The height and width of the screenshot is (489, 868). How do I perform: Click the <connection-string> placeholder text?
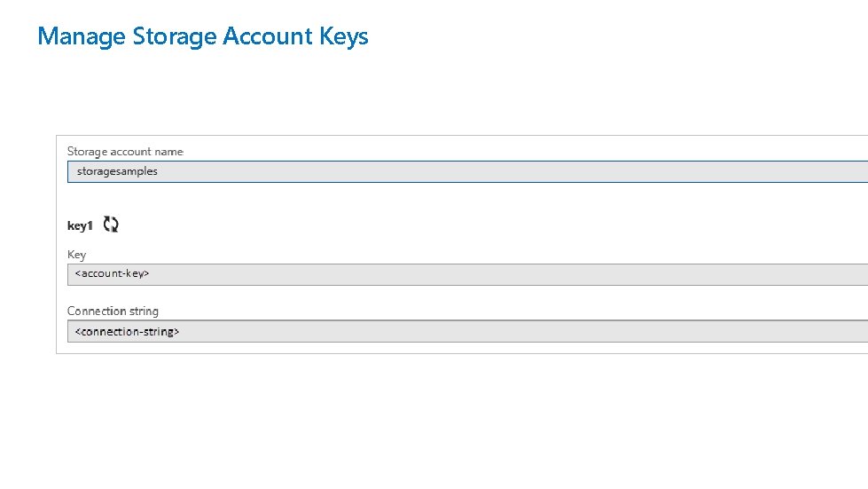(128, 332)
